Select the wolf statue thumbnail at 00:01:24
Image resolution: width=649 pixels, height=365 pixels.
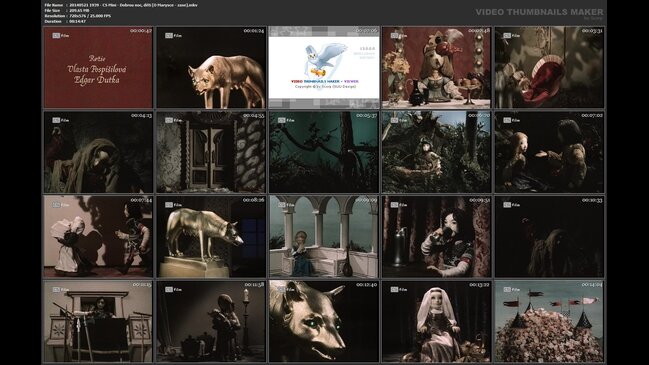point(211,67)
